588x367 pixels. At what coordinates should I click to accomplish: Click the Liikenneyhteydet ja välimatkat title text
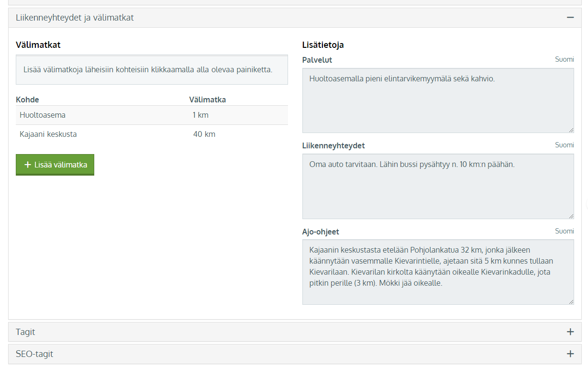click(75, 18)
